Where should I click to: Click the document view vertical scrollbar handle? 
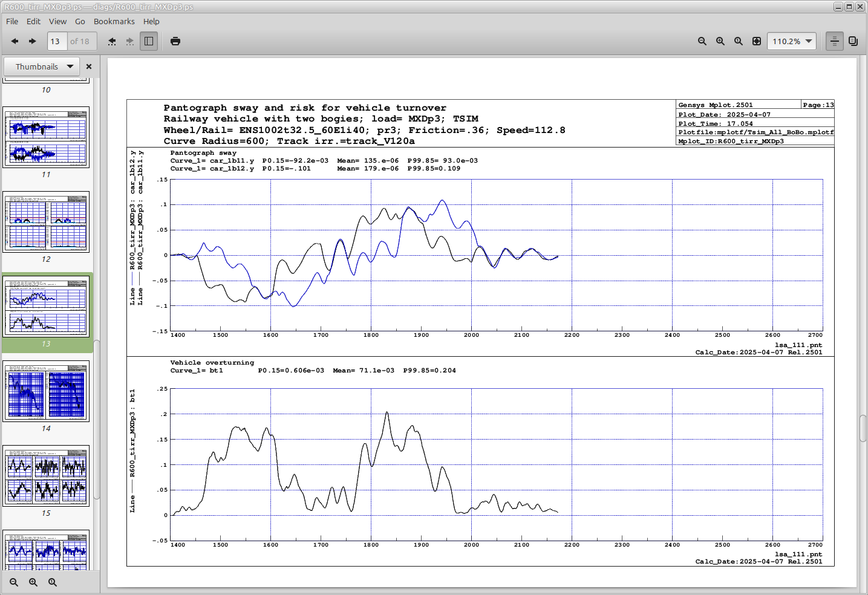click(x=863, y=429)
